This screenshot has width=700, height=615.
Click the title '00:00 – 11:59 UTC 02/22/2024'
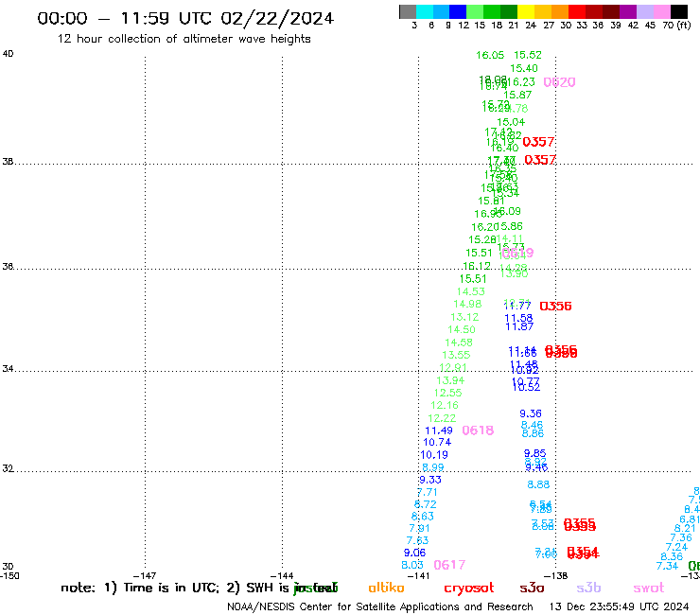click(x=185, y=18)
